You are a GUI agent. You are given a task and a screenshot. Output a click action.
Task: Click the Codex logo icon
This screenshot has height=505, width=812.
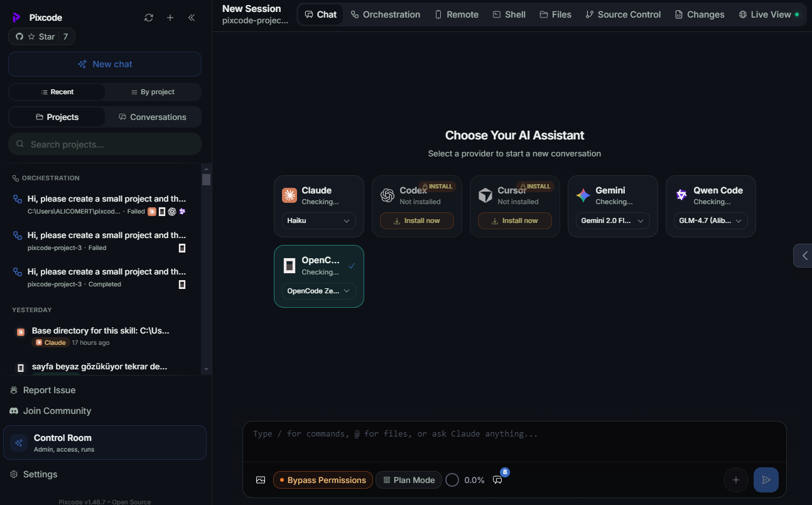point(387,195)
